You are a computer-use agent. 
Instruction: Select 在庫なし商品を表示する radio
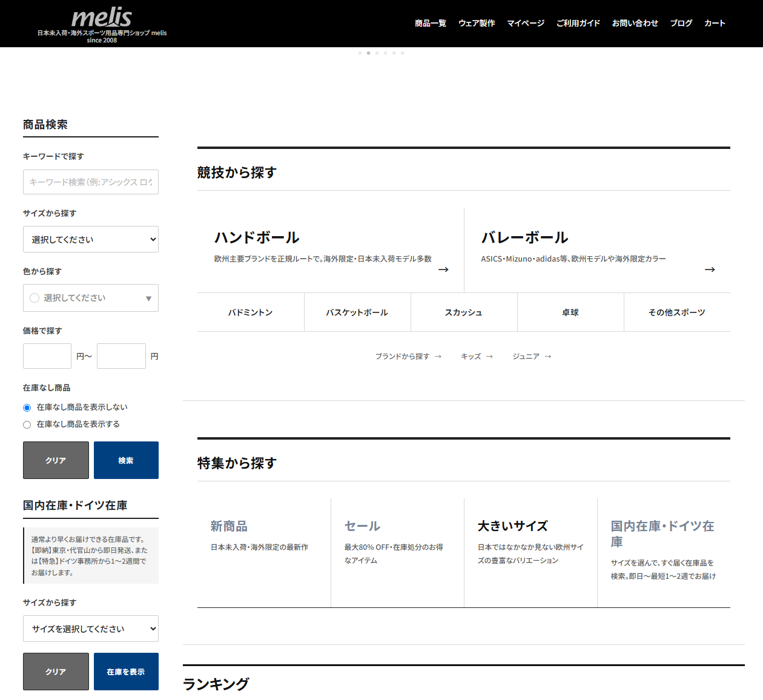(x=27, y=424)
